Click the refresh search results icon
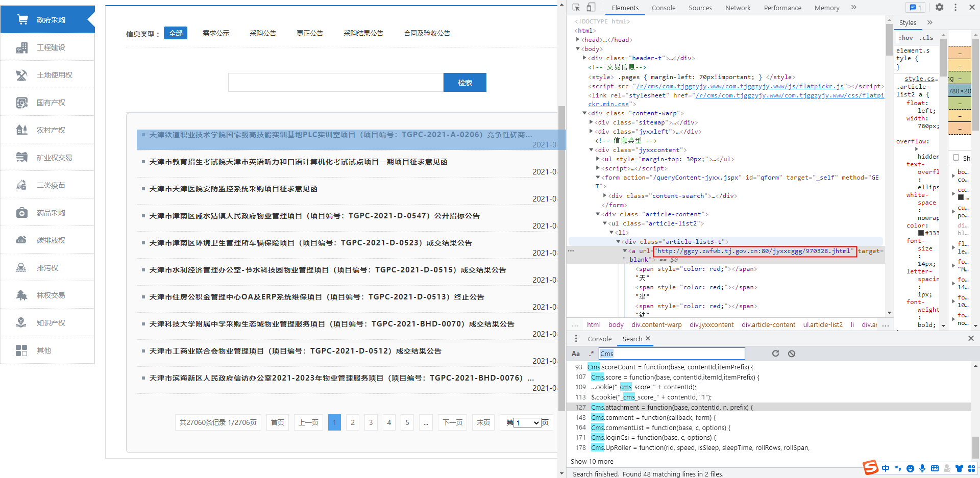Image resolution: width=980 pixels, height=478 pixels. coord(775,354)
